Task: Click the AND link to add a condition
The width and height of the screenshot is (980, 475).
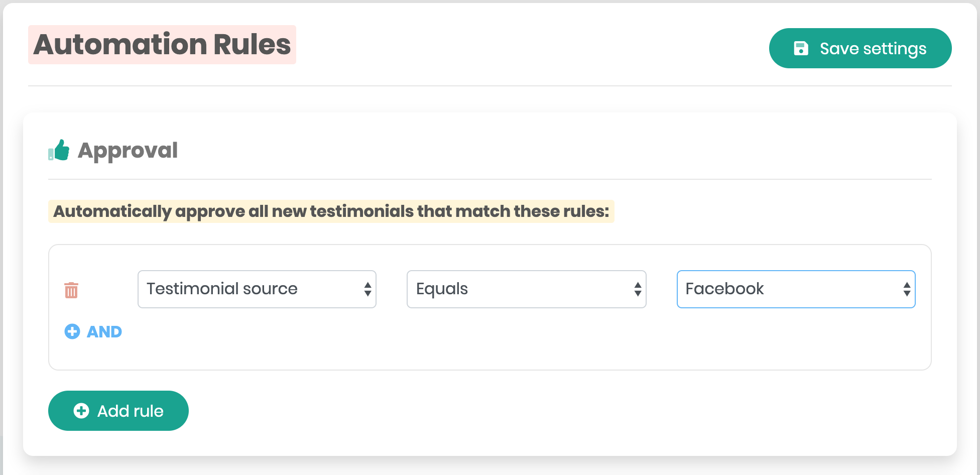Action: (104, 332)
